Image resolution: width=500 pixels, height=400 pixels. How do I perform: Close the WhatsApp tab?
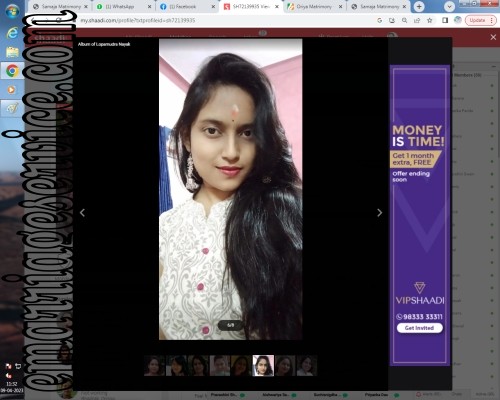149,7
